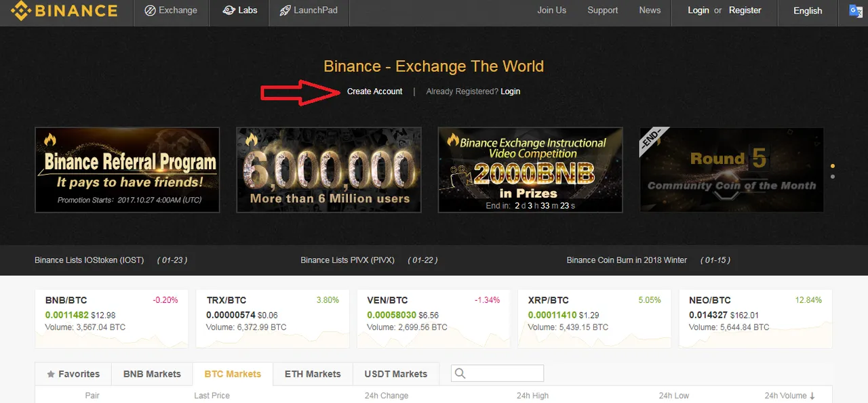Screen dimensions: 868x403
Task: Open the News link
Action: (650, 10)
